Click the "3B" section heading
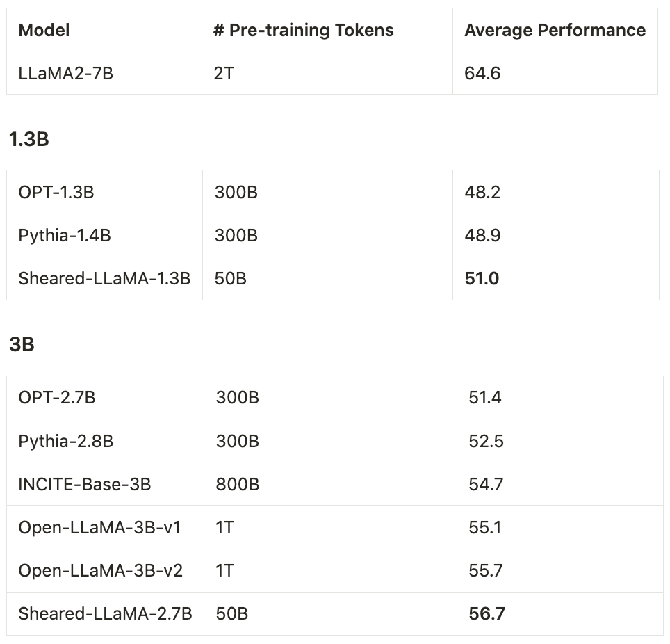The height and width of the screenshot is (644, 670). tap(22, 344)
